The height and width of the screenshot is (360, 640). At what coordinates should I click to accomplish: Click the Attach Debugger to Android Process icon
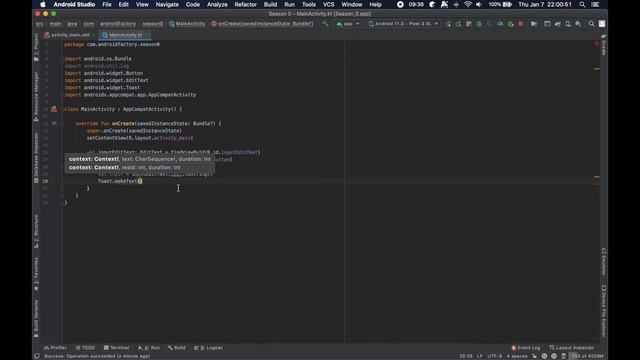click(511, 24)
